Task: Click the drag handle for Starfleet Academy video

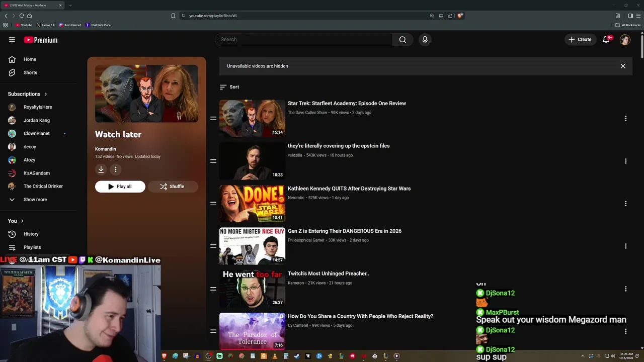Action: pos(213,119)
